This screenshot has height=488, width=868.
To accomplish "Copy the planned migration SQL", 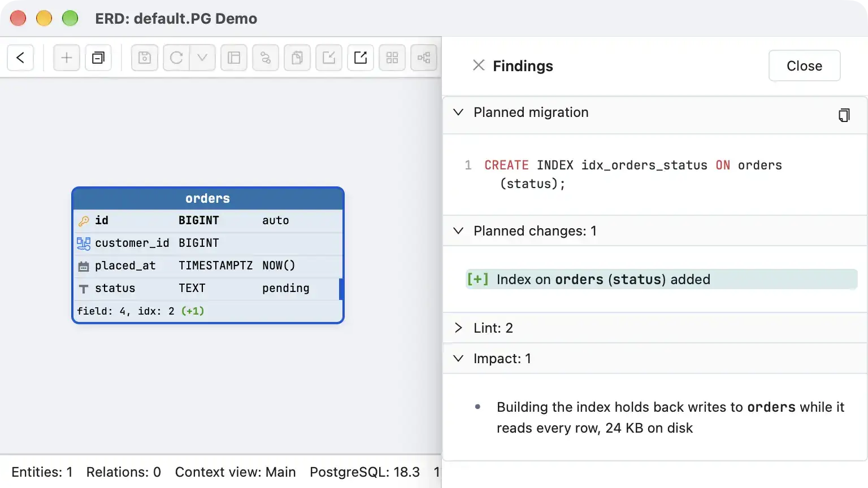I will (844, 115).
